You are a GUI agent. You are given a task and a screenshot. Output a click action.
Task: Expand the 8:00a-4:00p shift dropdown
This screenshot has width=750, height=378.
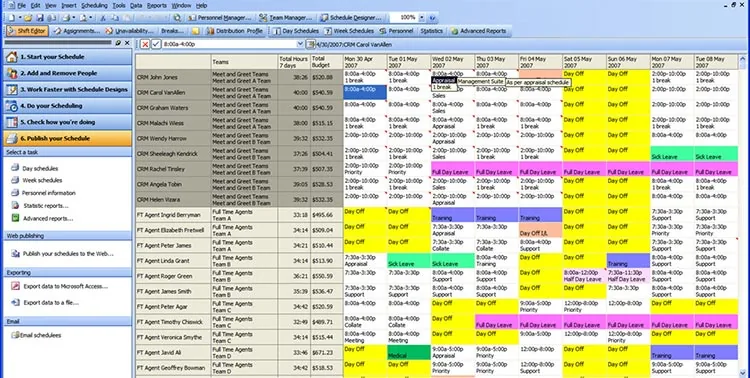[300, 44]
